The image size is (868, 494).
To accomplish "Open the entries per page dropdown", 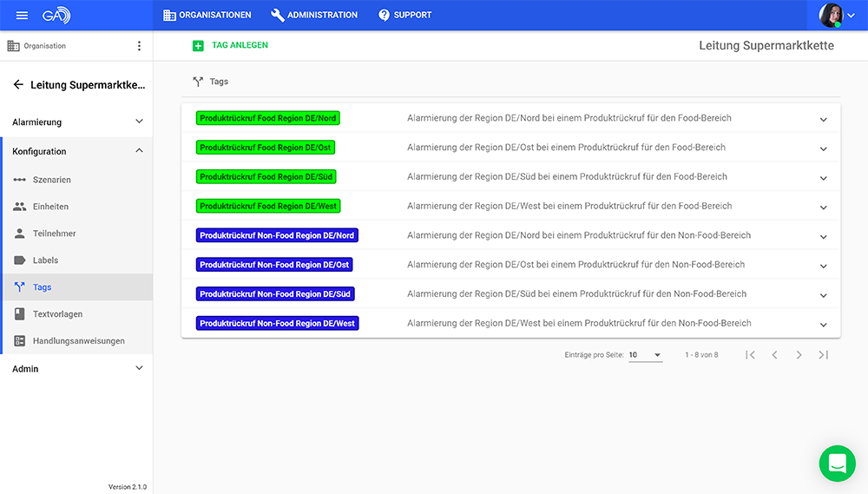I will 645,355.
